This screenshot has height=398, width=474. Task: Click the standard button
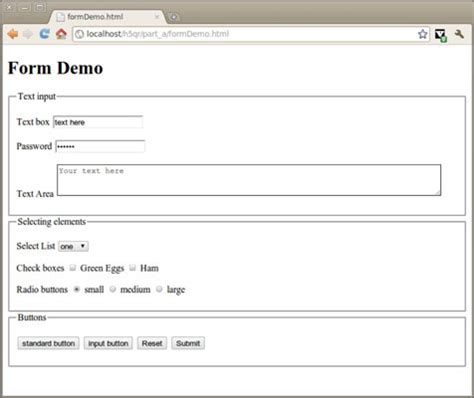point(48,343)
